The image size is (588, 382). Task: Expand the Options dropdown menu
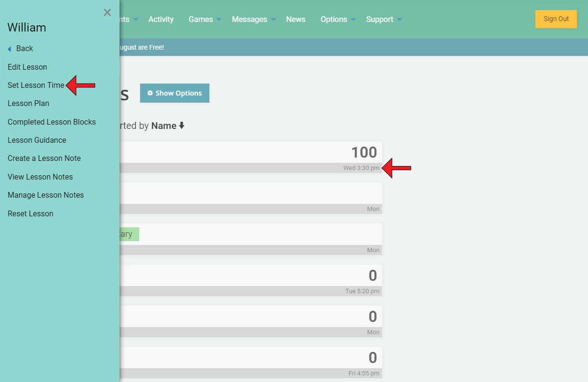click(x=338, y=20)
